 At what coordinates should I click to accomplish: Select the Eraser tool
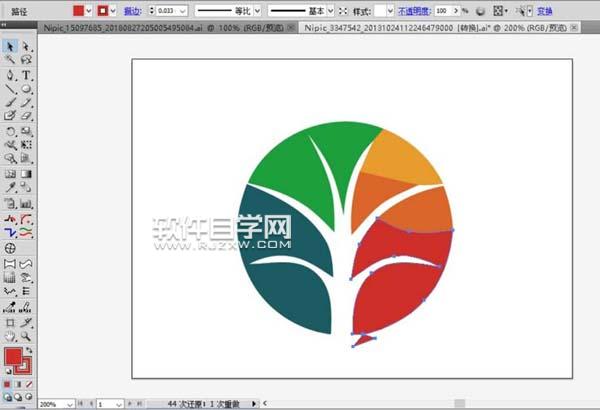point(26,115)
